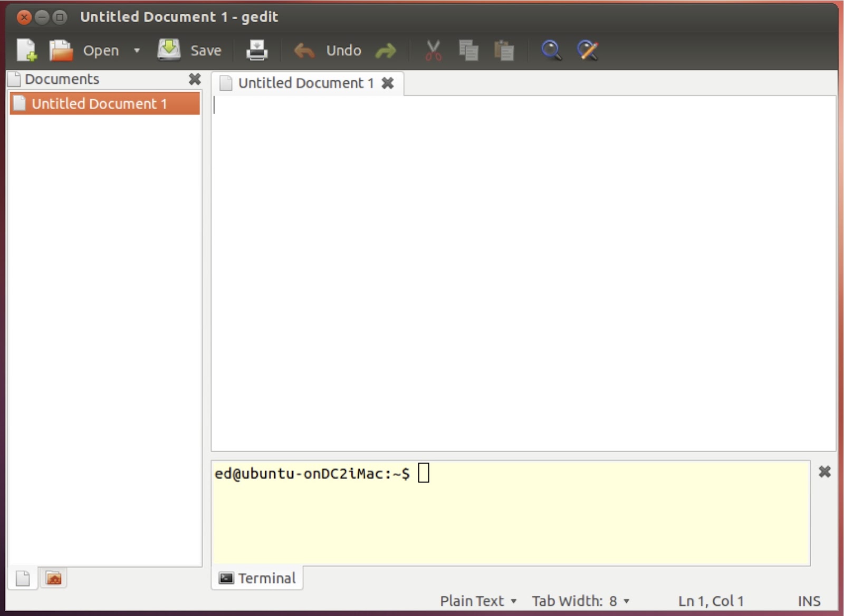Switch to the Terminal tab at bottom

pyautogui.click(x=257, y=578)
